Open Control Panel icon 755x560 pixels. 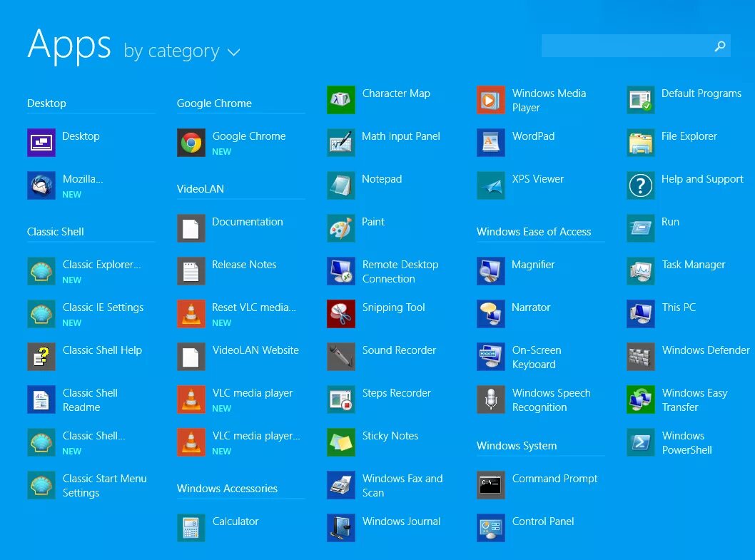coord(491,528)
